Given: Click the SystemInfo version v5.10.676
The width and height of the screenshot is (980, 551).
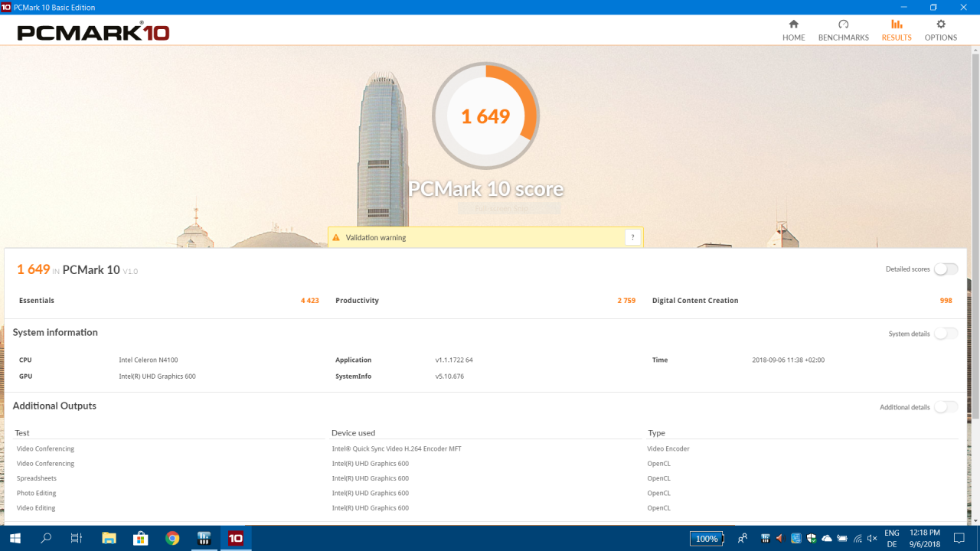Looking at the screenshot, I should [x=449, y=377].
